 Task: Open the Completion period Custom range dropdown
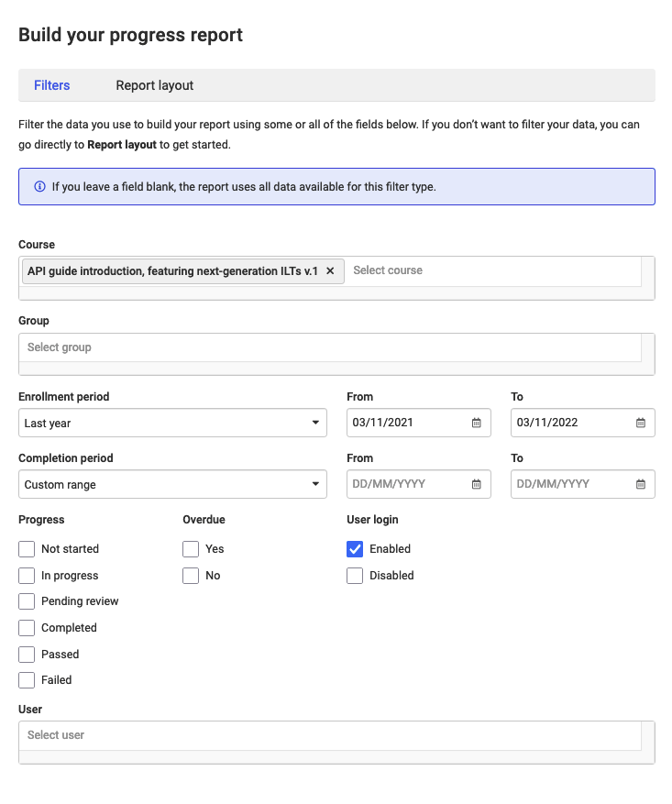172,484
